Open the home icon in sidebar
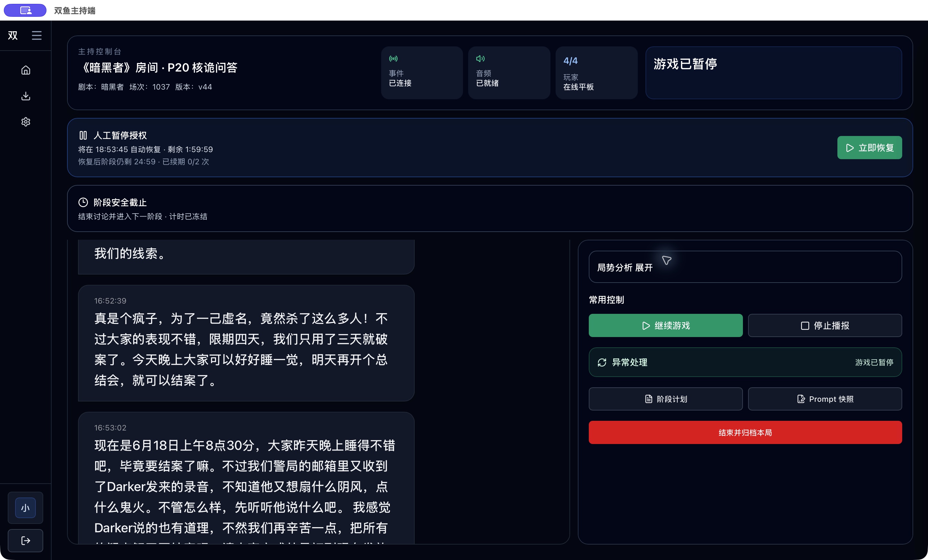928x560 pixels. tap(25, 70)
